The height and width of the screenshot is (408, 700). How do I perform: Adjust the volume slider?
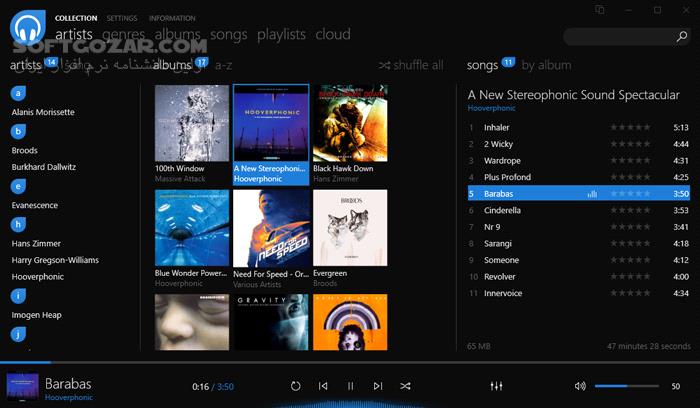coord(627,386)
